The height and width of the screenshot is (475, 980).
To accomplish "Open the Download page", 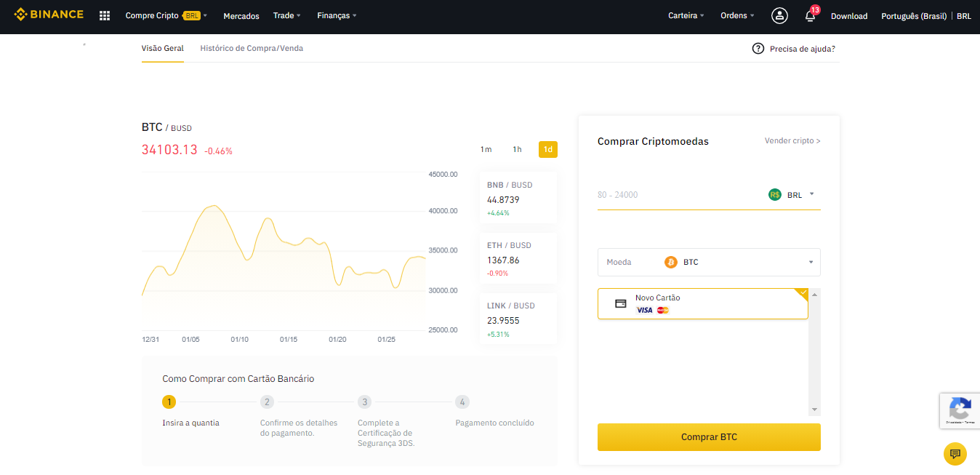I will click(849, 16).
